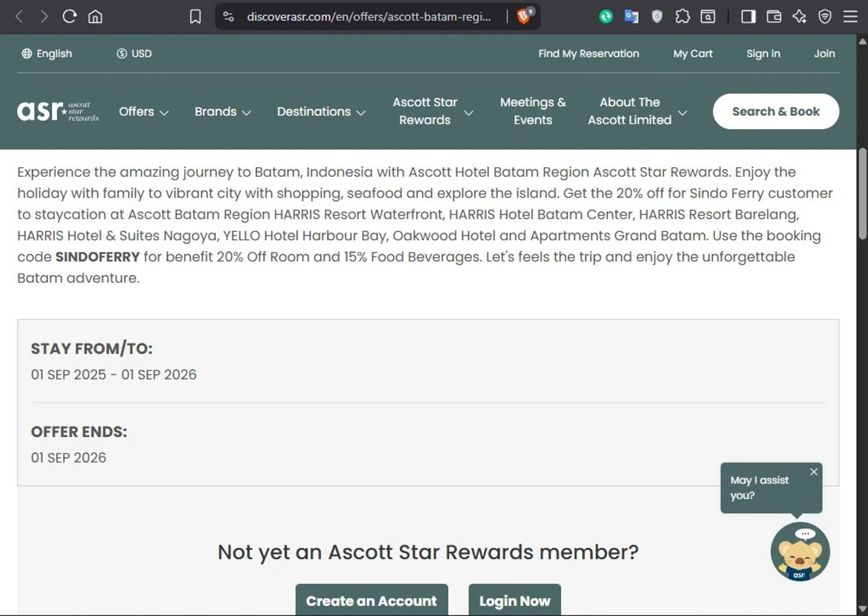
Task: Click the Sign in link
Action: 763,53
